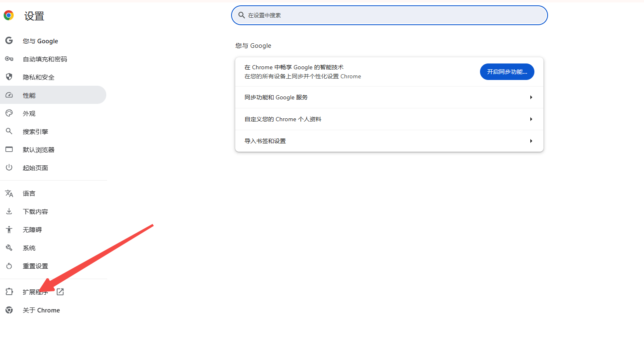The image size is (644, 345).
Task: Click the shield icon for 隐私和安全
Action: [9, 77]
